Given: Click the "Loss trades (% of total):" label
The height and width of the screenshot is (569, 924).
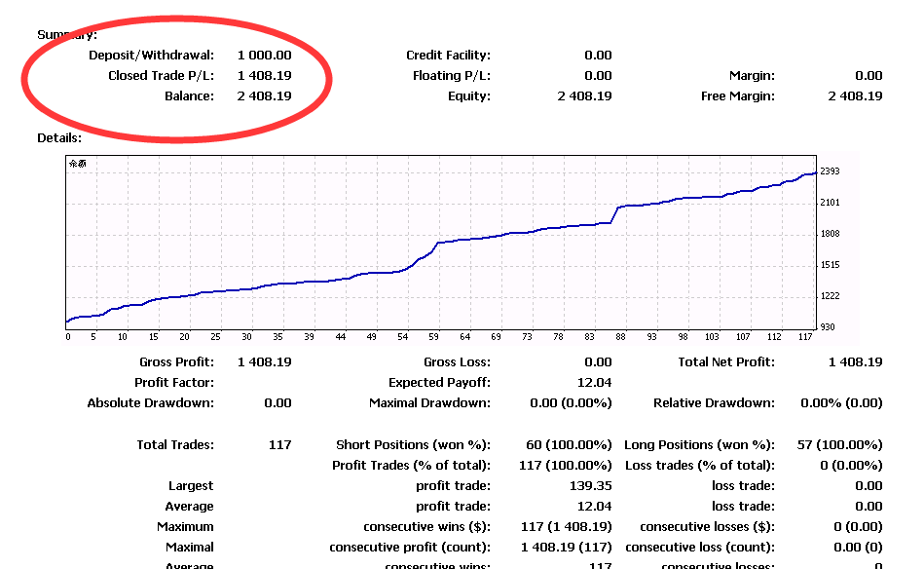Looking at the screenshot, I should pos(700,466).
